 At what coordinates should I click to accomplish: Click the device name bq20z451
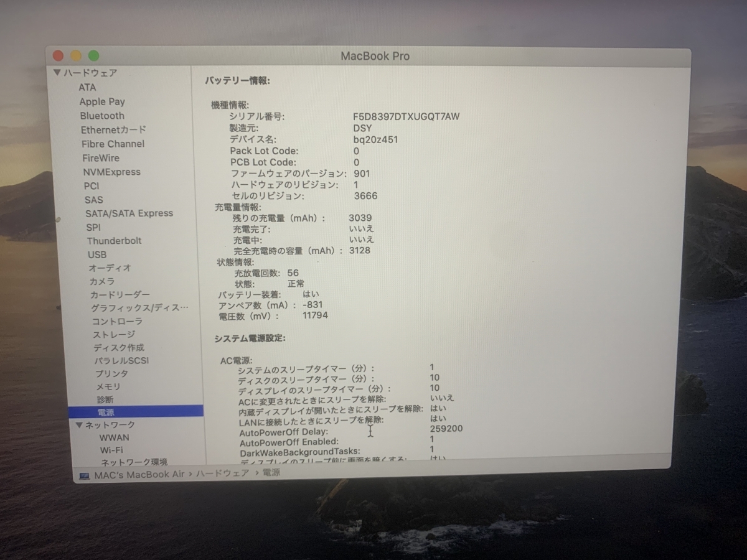(x=375, y=139)
